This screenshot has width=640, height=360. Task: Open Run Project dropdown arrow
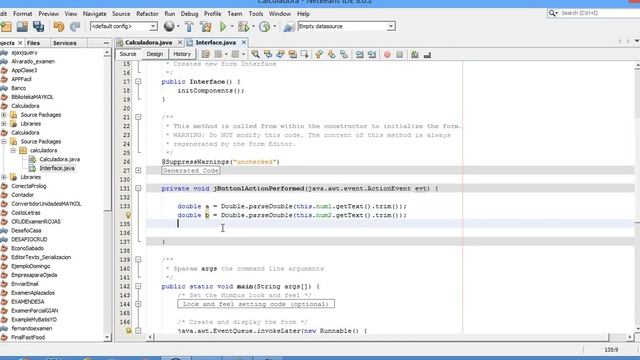[232, 27]
